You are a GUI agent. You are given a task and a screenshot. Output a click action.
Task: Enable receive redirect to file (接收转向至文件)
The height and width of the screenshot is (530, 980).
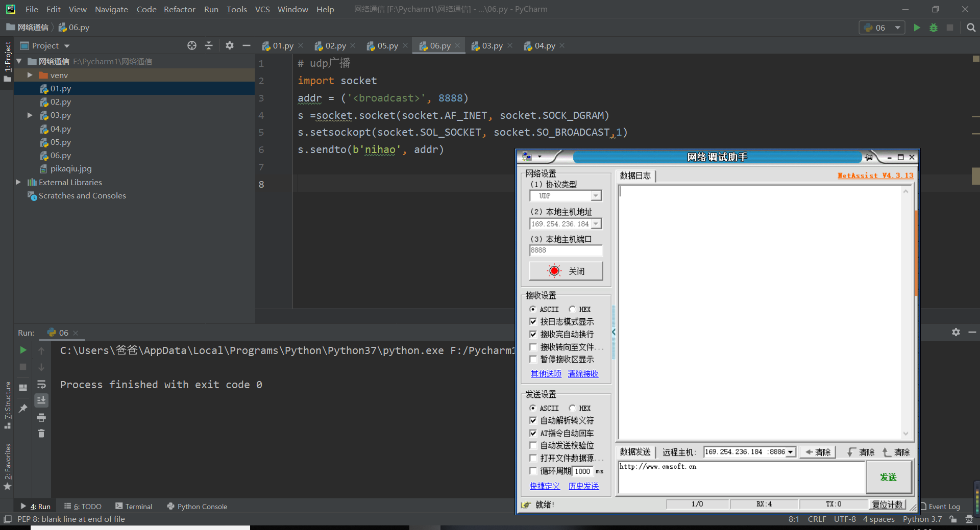(533, 347)
